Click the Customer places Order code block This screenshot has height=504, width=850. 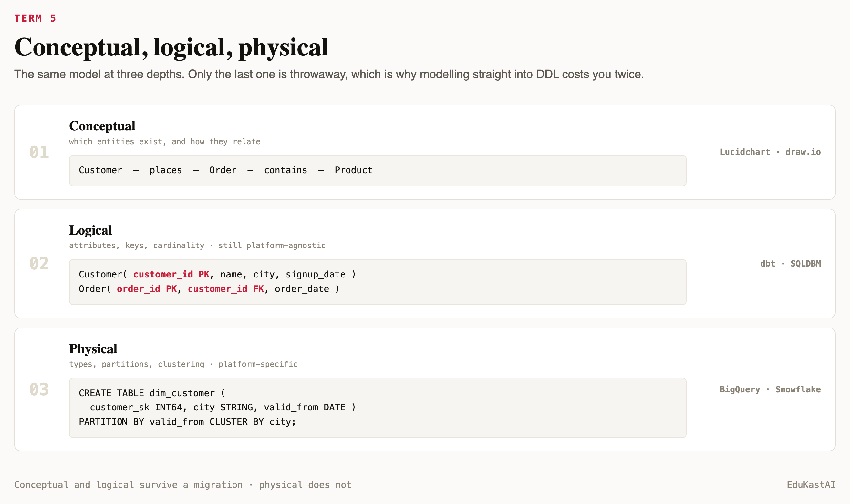click(x=378, y=170)
